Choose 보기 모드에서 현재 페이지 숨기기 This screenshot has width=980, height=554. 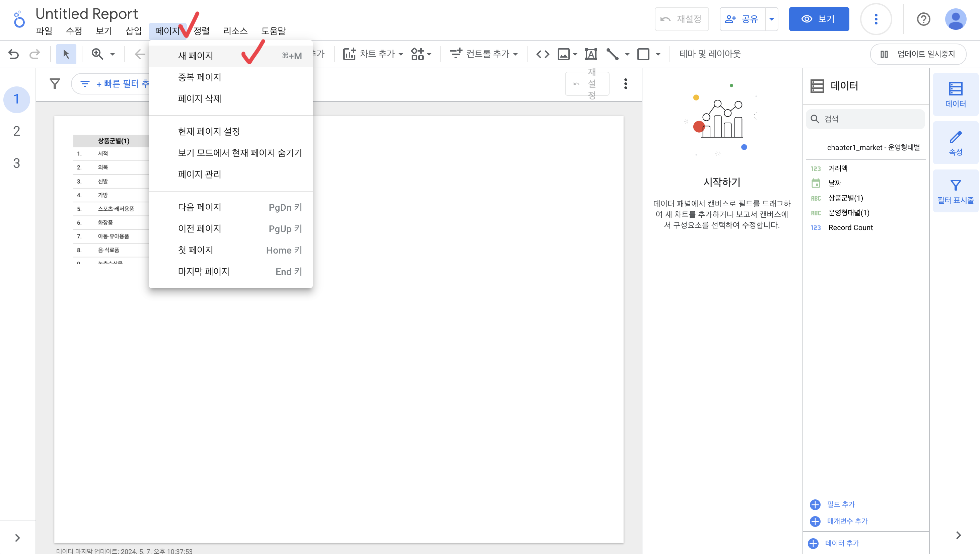(240, 153)
